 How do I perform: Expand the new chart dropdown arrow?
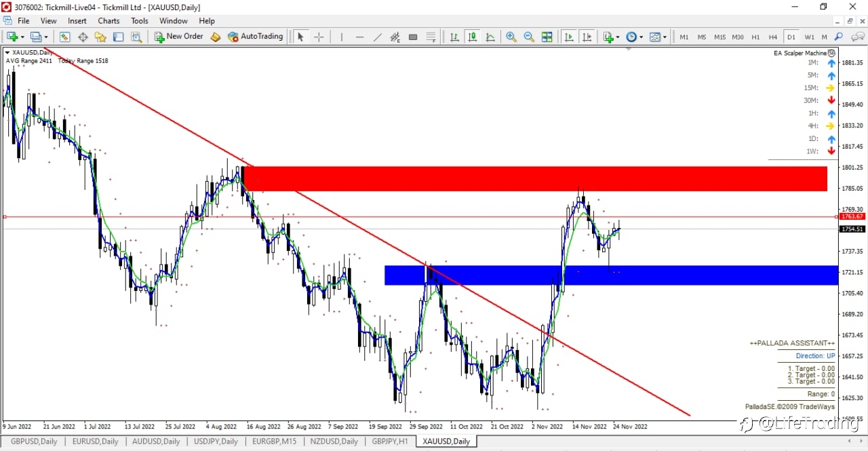pos(22,37)
